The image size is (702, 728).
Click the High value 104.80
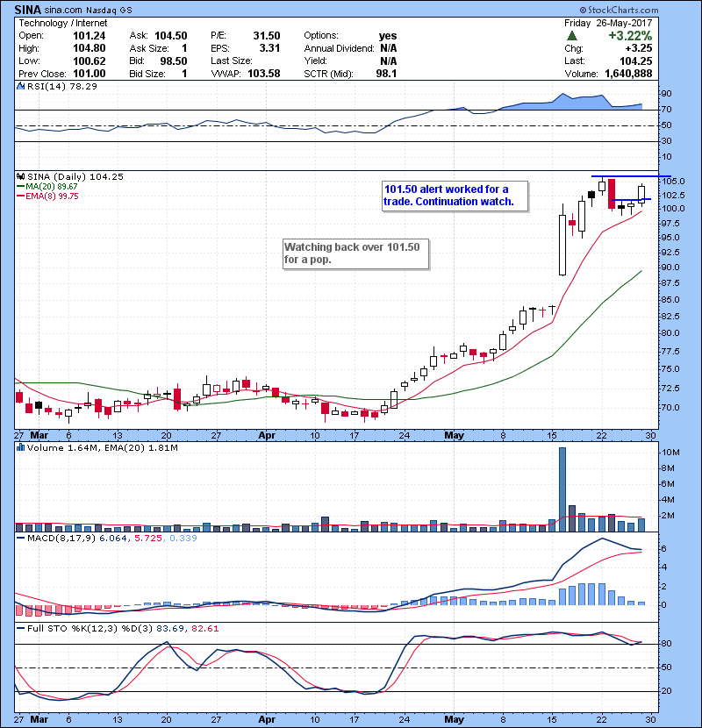tap(90, 48)
